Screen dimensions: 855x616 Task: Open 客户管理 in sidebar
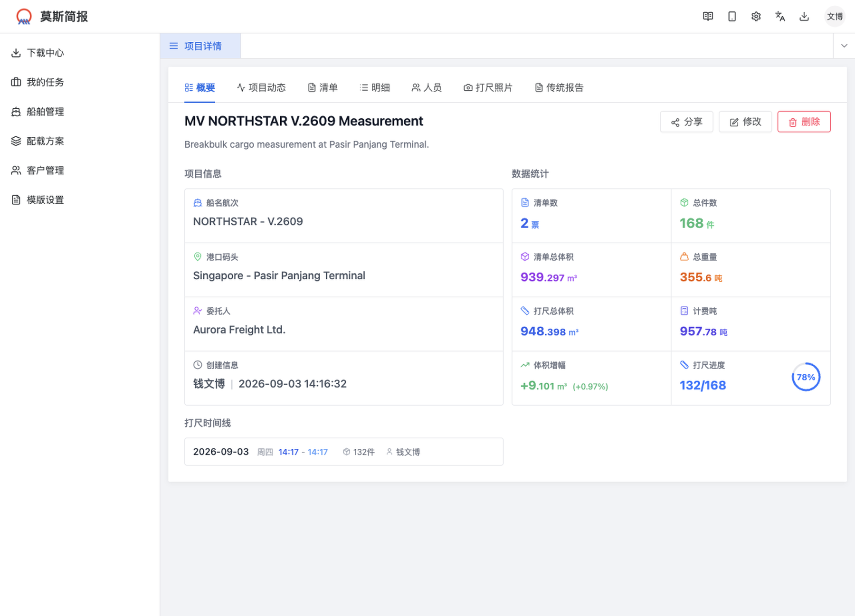pyautogui.click(x=80, y=171)
